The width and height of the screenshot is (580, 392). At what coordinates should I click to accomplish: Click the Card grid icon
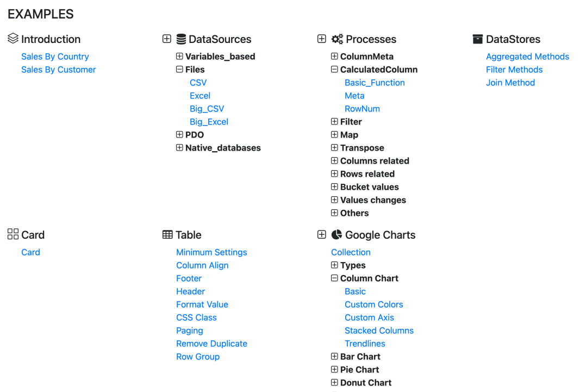click(x=13, y=234)
